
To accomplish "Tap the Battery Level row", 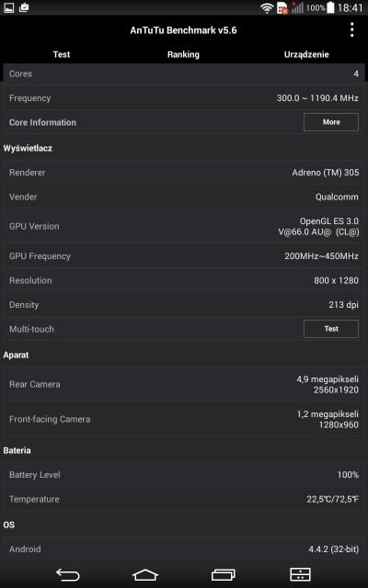I will tap(184, 475).
